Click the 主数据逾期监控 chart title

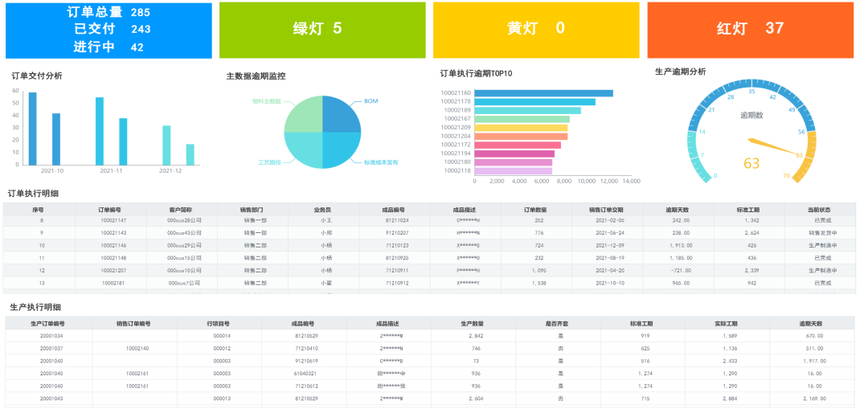tap(256, 76)
